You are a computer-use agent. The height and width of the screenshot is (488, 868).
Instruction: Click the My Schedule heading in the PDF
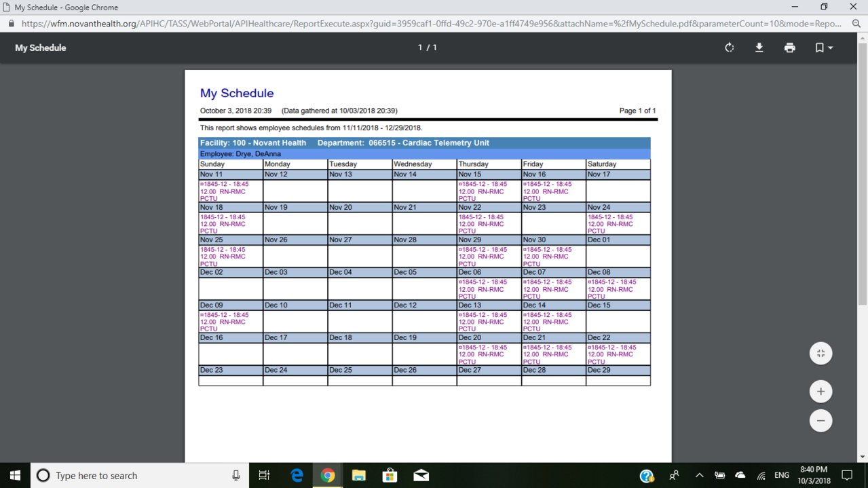point(237,93)
